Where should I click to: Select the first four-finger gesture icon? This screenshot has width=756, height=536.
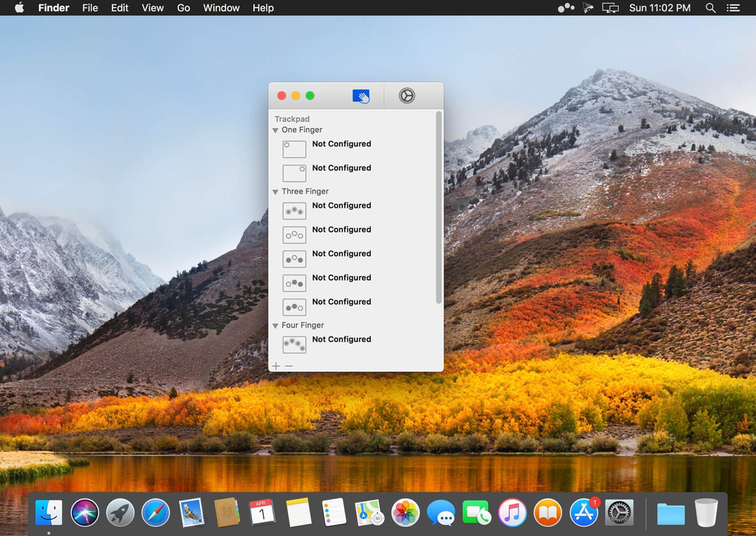[294, 345]
